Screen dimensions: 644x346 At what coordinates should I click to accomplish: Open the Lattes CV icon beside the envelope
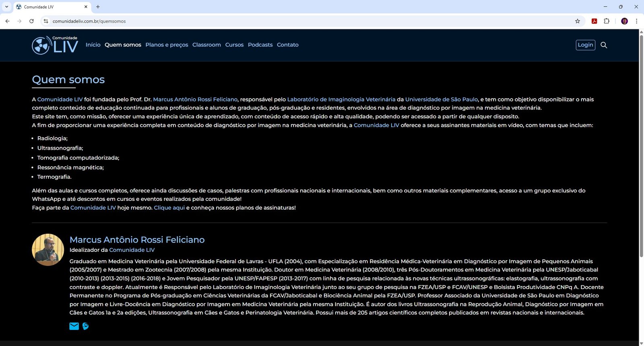click(x=85, y=326)
